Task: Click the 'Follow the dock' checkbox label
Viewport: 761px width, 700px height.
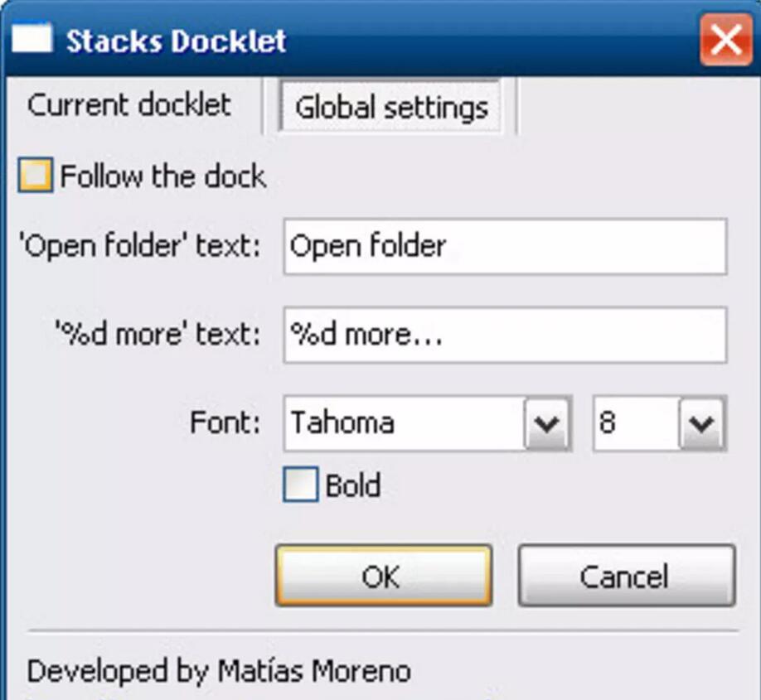Action: click(163, 176)
